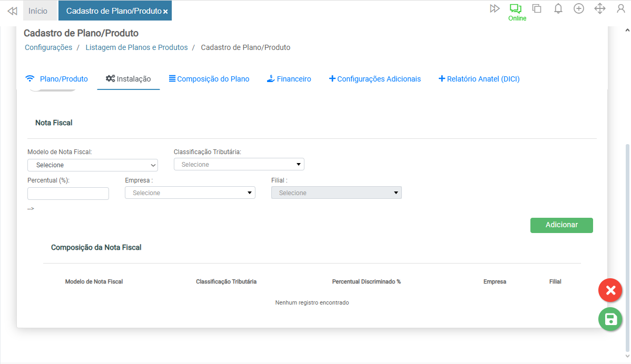The width and height of the screenshot is (631, 364).
Task: Open the Relatório Anatel (DICI) tab
Action: click(479, 79)
